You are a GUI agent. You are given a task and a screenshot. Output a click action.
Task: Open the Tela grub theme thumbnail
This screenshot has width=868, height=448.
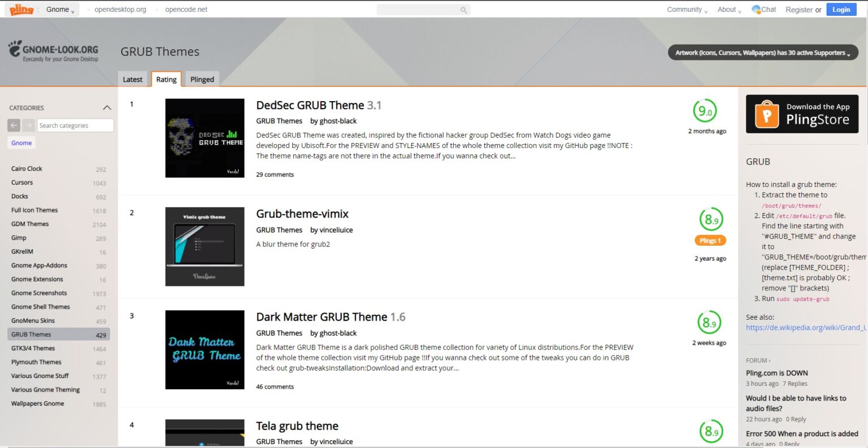(x=205, y=433)
